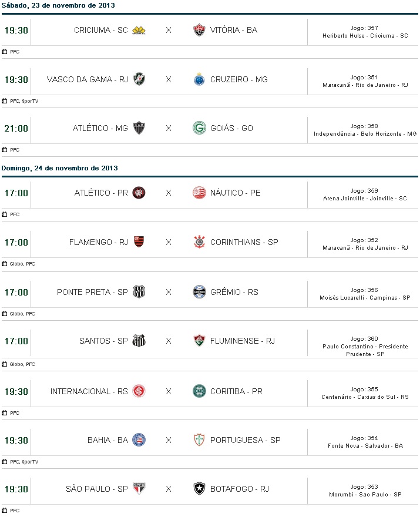Click the Cruzeiro club crest
Image resolution: width=420 pixels, height=517 pixels.
click(199, 79)
